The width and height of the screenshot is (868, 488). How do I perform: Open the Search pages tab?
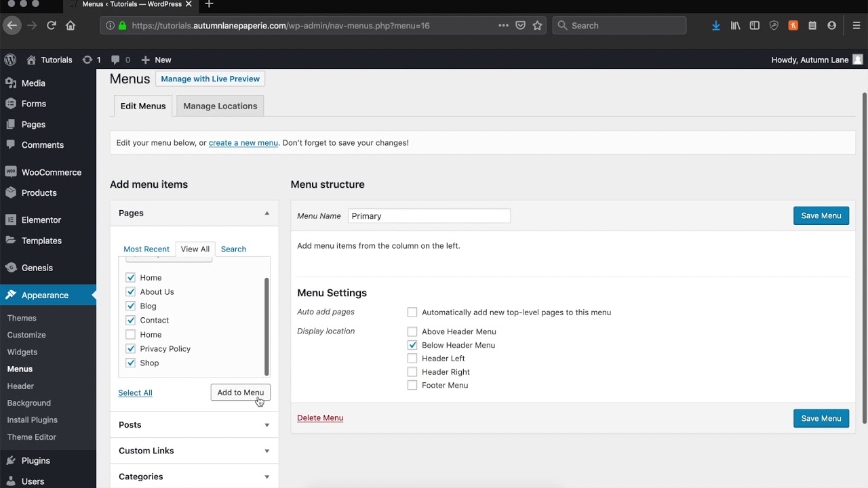coord(233,249)
